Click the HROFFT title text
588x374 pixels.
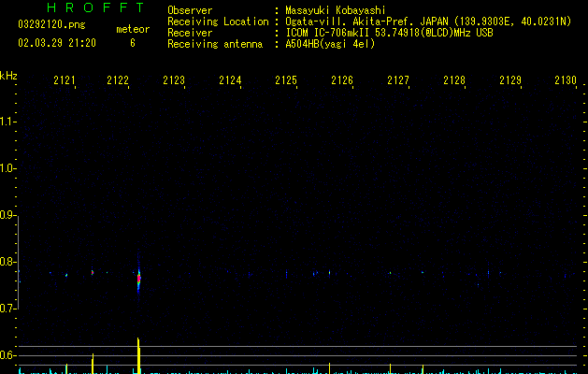(96, 7)
